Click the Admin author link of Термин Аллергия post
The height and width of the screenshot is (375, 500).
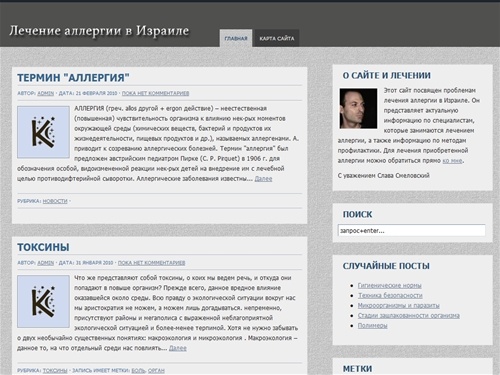46,93
